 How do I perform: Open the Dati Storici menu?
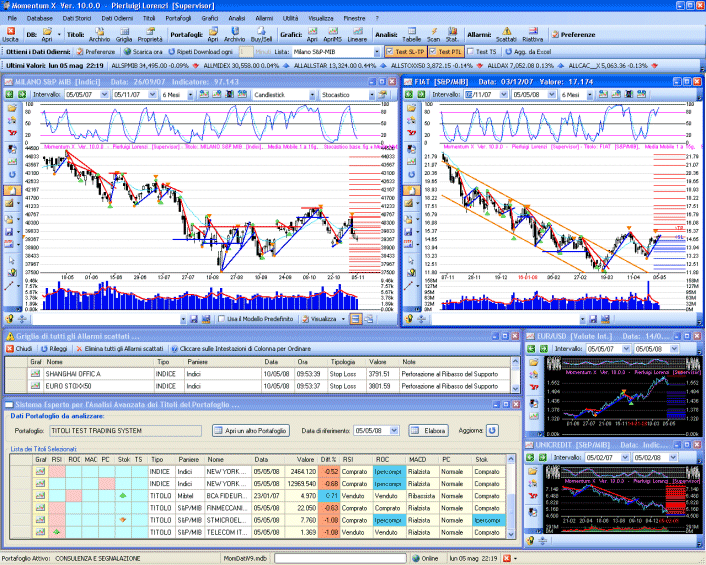pos(77,18)
